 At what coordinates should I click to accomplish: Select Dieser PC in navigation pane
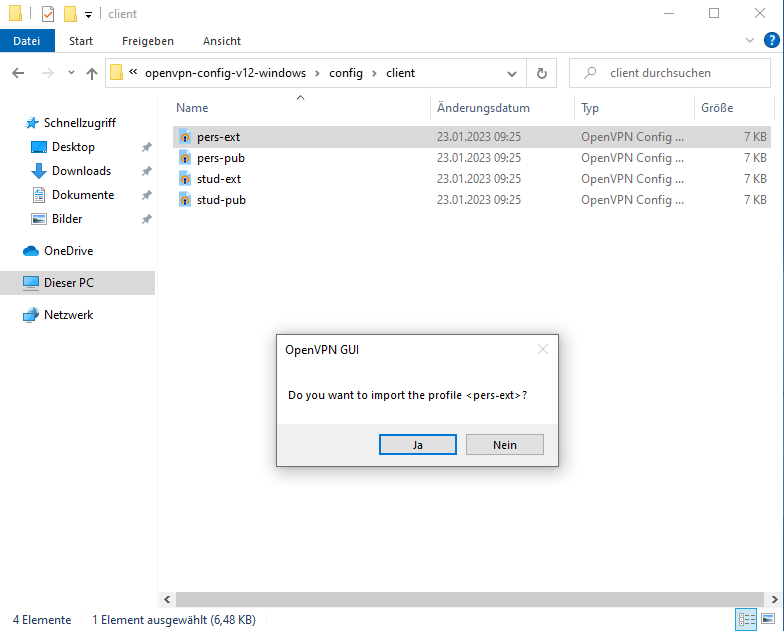coord(78,283)
